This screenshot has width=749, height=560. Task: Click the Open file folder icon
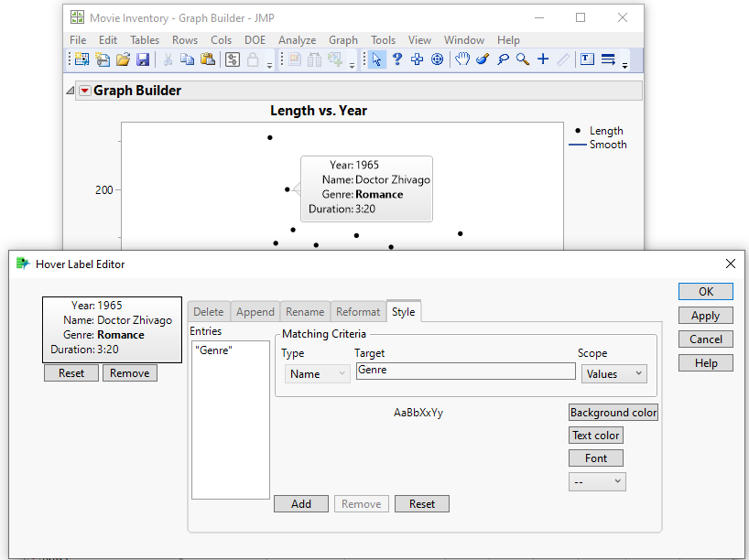point(123,59)
